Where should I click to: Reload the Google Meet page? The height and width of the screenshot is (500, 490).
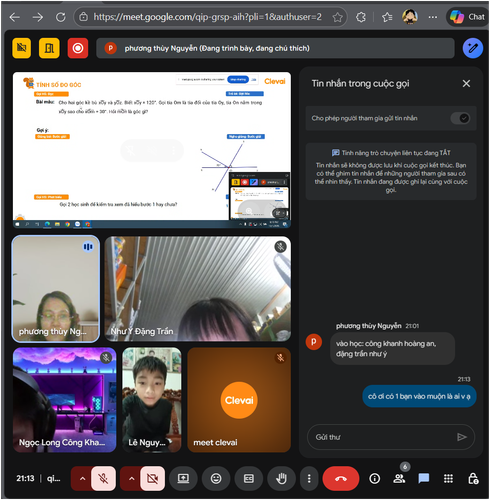pos(60,17)
